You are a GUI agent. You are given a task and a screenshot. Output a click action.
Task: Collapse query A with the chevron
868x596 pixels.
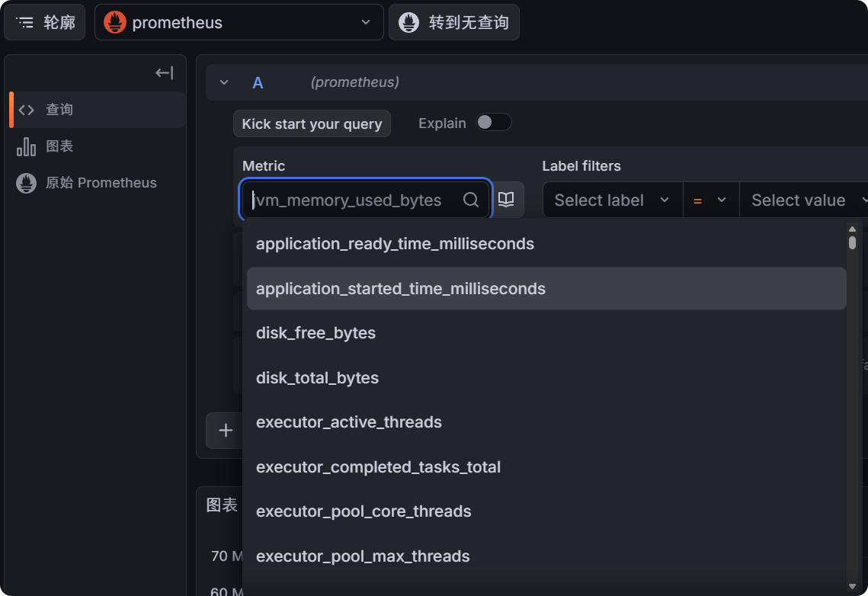coord(224,82)
